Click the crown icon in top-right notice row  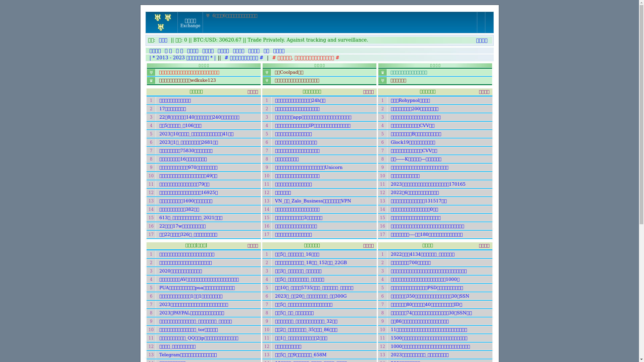pos(382,72)
